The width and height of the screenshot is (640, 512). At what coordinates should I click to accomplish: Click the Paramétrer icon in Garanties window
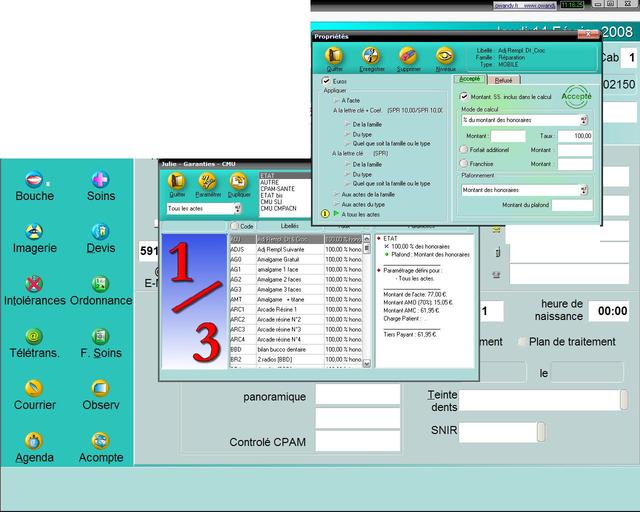tap(208, 182)
